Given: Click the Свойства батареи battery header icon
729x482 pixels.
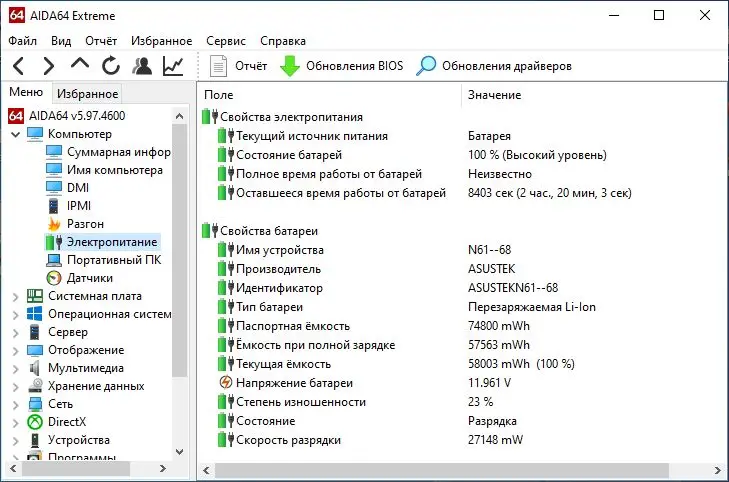Looking at the screenshot, I should [x=210, y=231].
